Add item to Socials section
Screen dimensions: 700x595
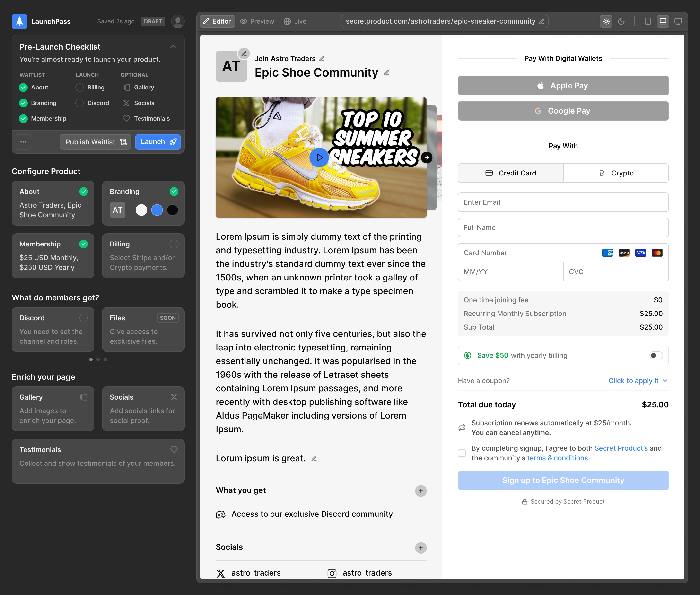[x=421, y=548]
